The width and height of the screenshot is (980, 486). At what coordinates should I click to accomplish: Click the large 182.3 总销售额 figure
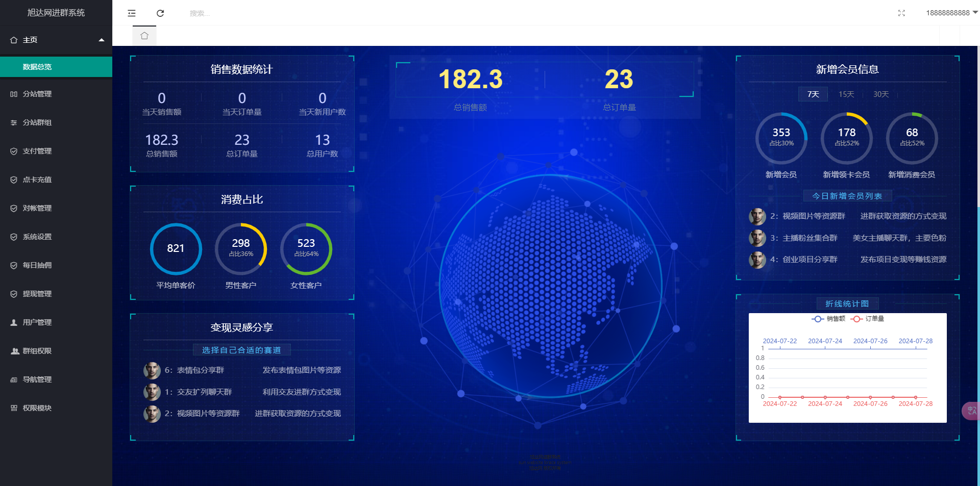point(470,80)
